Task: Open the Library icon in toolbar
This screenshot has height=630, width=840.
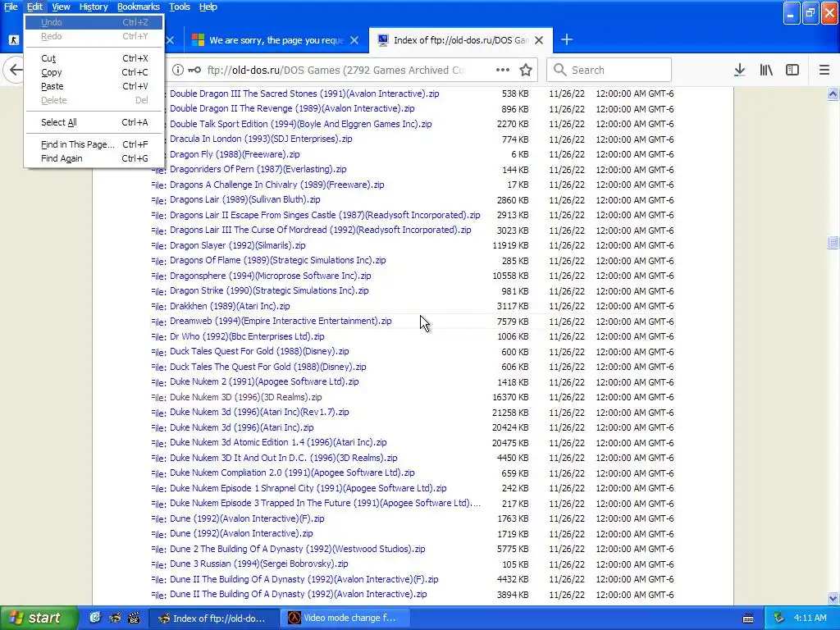Action: click(x=766, y=71)
